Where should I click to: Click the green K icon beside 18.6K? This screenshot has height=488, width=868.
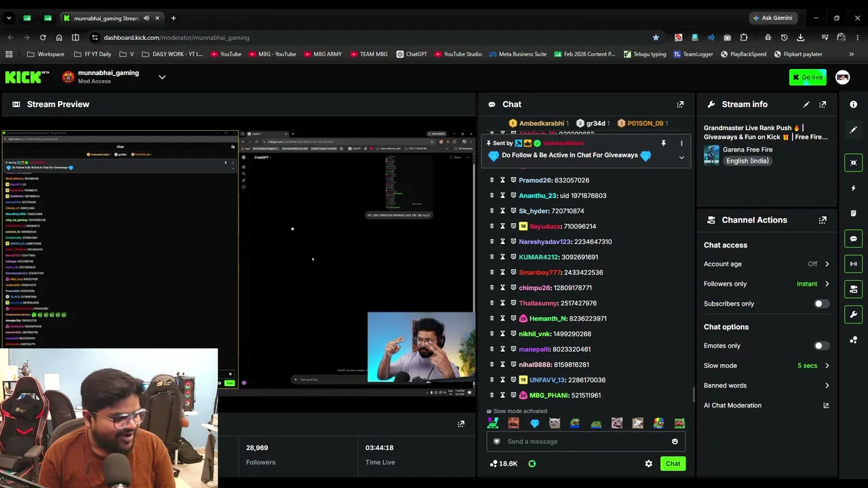coord(532,464)
